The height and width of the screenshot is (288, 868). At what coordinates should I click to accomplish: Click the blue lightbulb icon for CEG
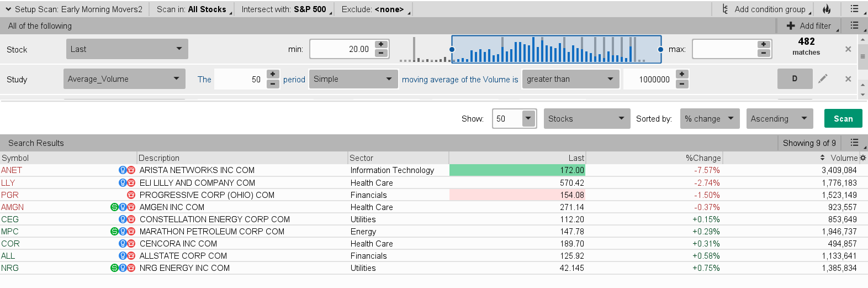(123, 219)
